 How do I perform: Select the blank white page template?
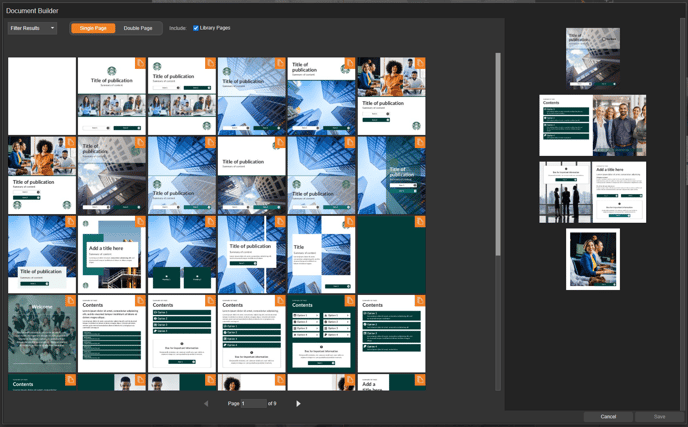click(x=42, y=95)
